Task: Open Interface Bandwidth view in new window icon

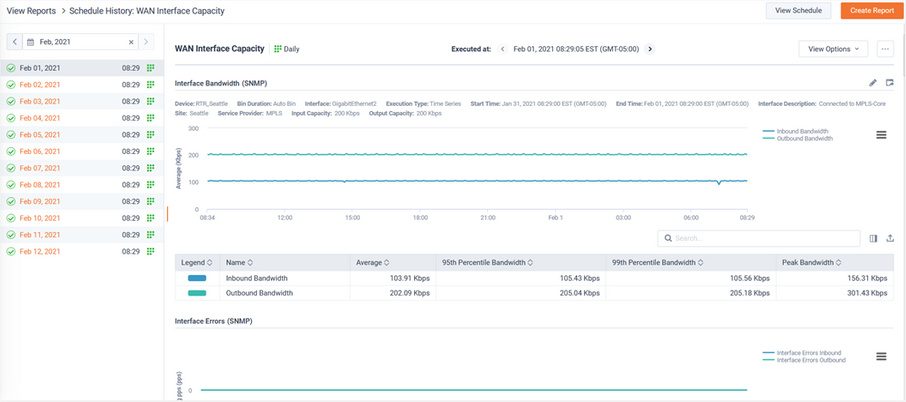Action: pyautogui.click(x=890, y=83)
